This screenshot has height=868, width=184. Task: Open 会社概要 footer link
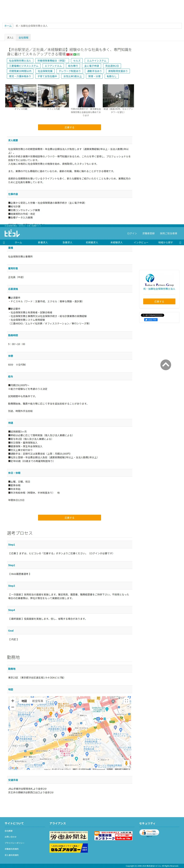pos(9,831)
